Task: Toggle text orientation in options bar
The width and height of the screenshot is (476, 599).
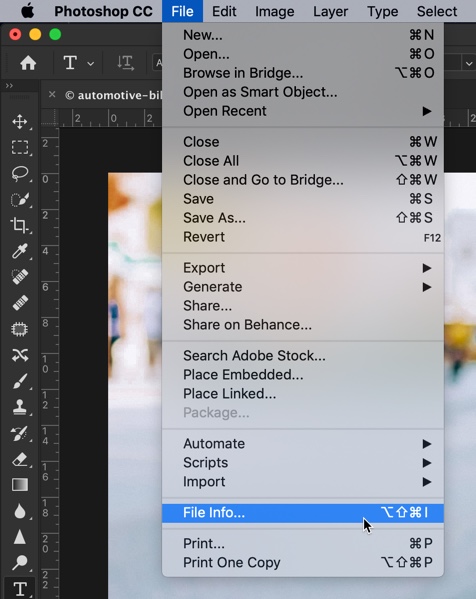Action: (125, 63)
